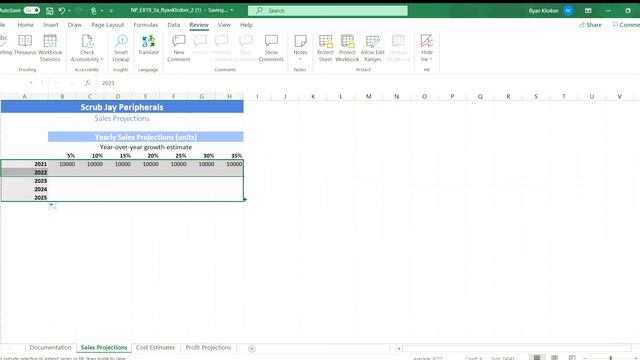Open the Thesaurus tool
The width and height of the screenshot is (640, 360).
point(25,45)
